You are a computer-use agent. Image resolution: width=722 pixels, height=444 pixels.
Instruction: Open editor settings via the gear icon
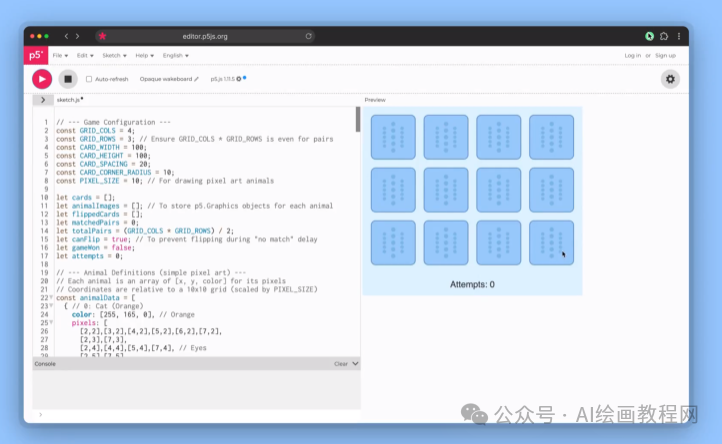[x=670, y=79]
